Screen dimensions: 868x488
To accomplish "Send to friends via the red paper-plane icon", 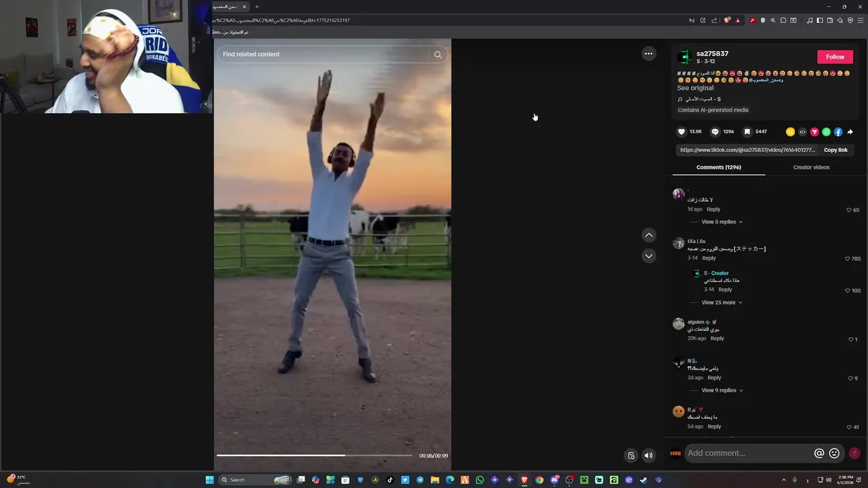I will click(814, 131).
